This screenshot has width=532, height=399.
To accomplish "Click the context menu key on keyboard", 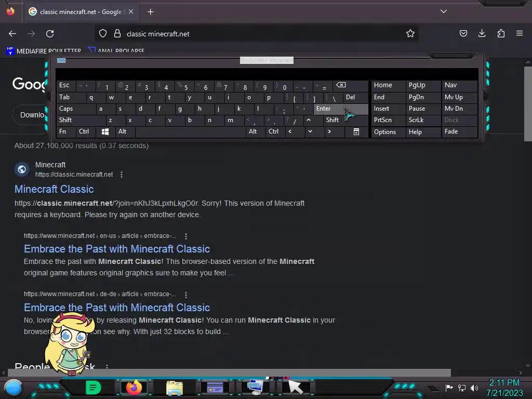I will [x=356, y=131].
